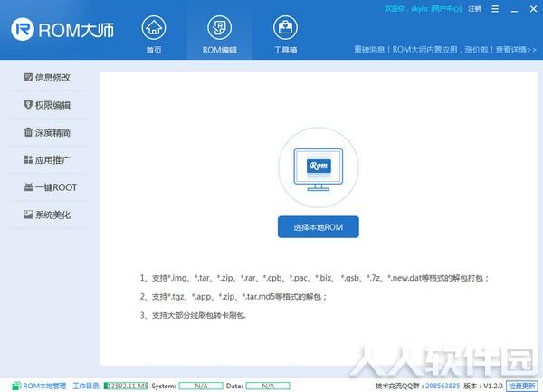Viewport: 543px width, 392px height.
Task: Click the line starting with 2、支持*.tgz
Action: click(233, 296)
